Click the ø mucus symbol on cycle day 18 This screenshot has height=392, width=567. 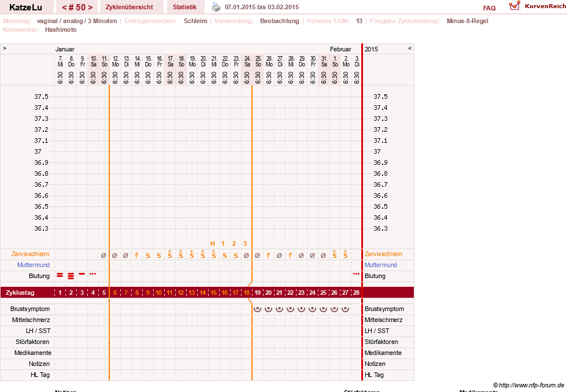click(247, 256)
